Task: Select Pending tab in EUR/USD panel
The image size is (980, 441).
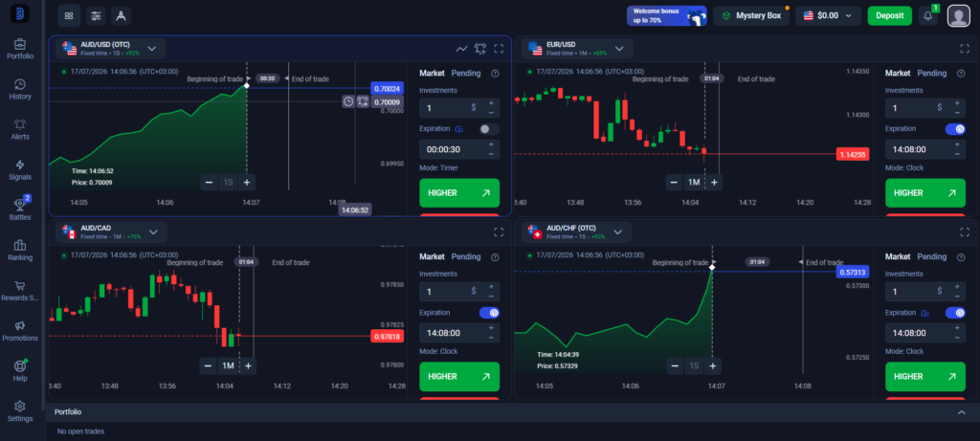Action: 932,73
